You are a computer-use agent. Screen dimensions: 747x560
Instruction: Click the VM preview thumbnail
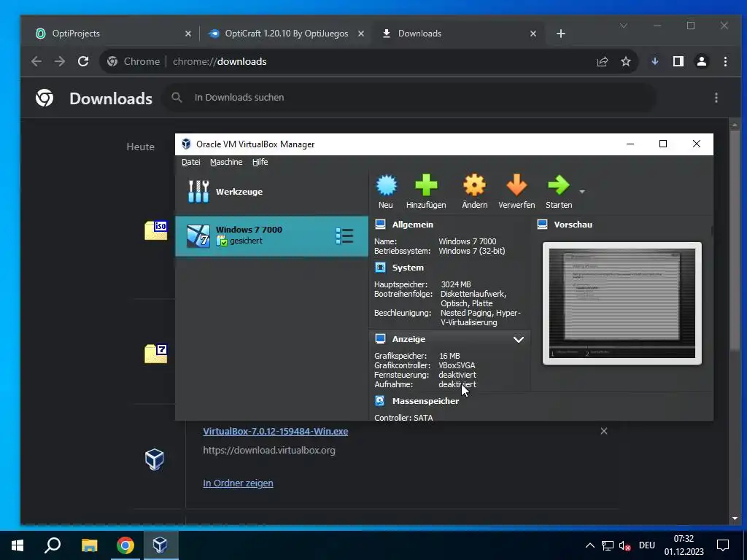tap(622, 303)
